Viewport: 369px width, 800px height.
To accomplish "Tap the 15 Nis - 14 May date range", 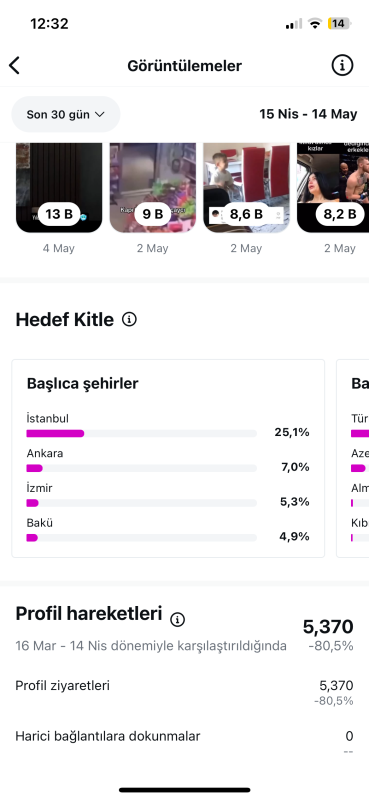I will tap(308, 114).
